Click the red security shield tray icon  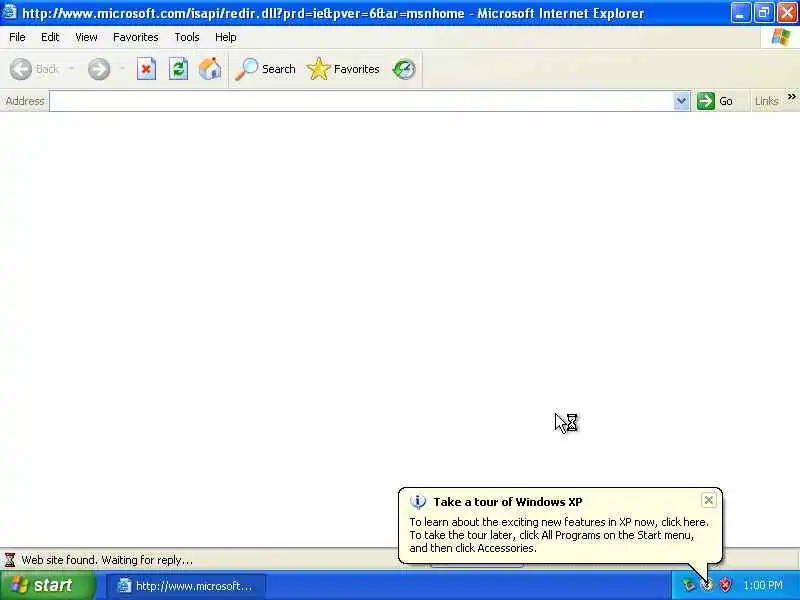tap(725, 585)
